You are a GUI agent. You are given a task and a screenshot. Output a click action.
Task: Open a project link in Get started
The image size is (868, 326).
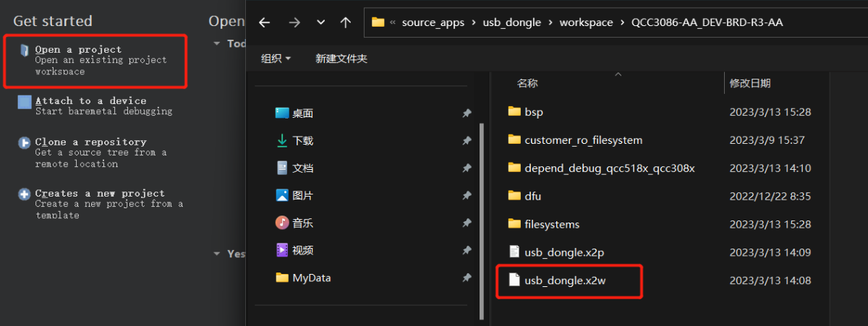78,50
